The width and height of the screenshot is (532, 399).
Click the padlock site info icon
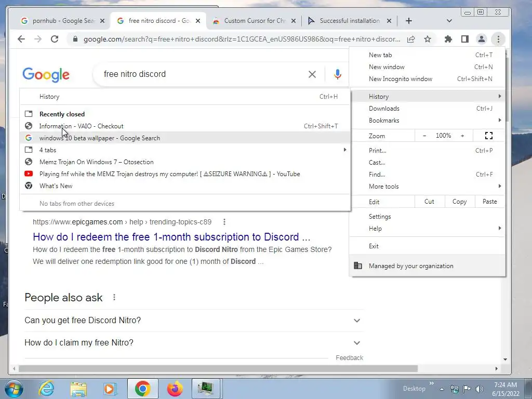coord(75,39)
